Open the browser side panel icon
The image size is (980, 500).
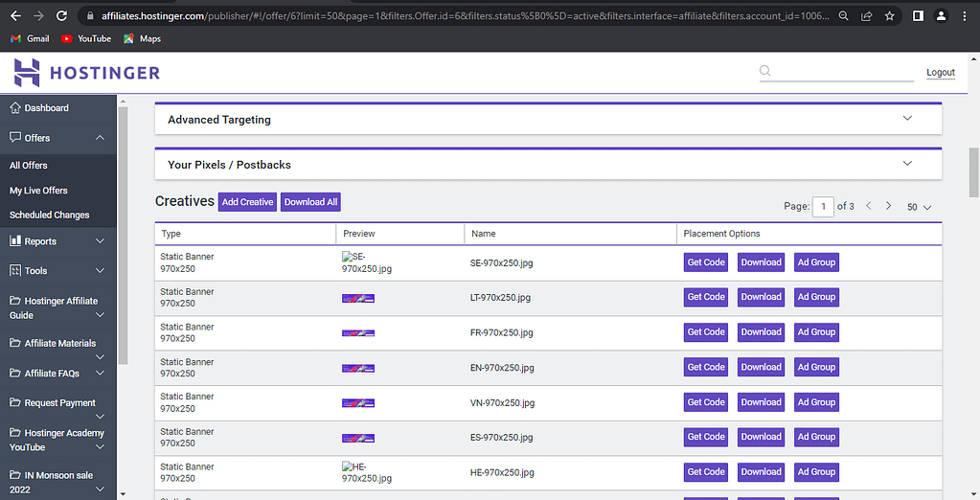[x=918, y=16]
